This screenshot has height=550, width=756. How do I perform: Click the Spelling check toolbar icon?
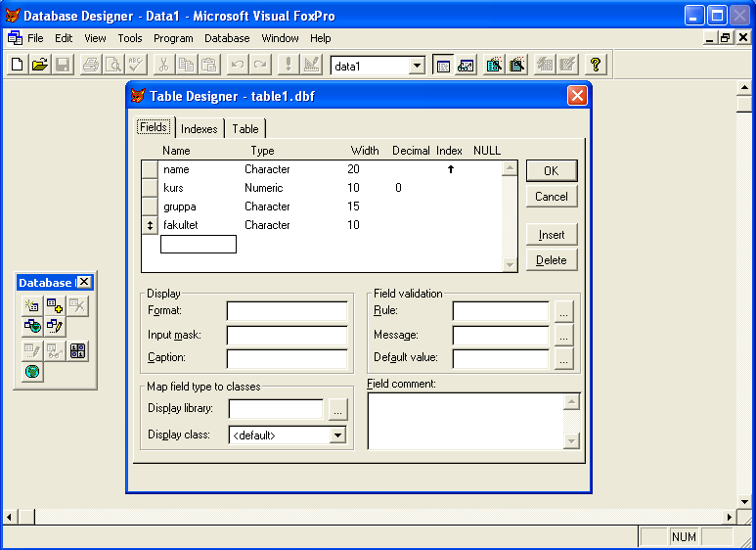pyautogui.click(x=136, y=65)
